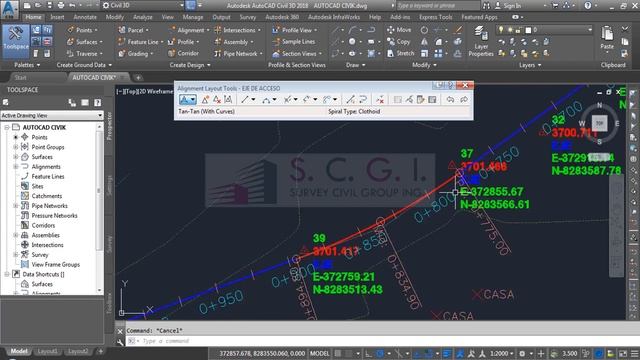
Task: Click the ViewCube TOP face
Action: tap(600, 123)
